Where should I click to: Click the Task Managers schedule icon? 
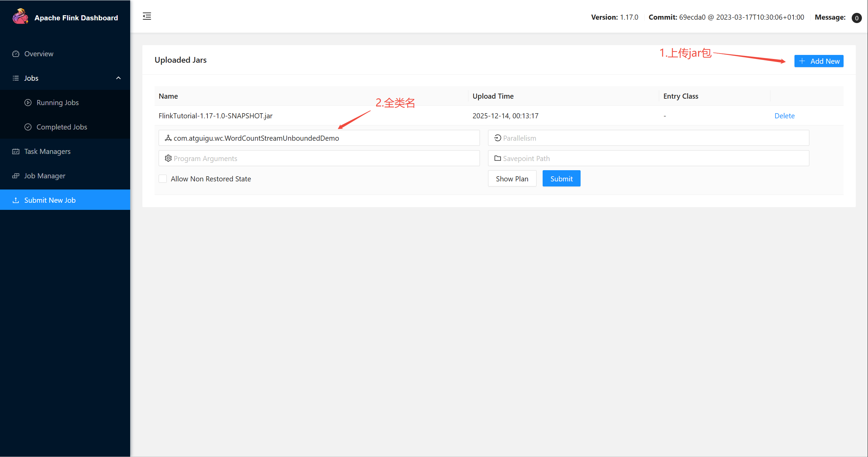[x=16, y=151]
